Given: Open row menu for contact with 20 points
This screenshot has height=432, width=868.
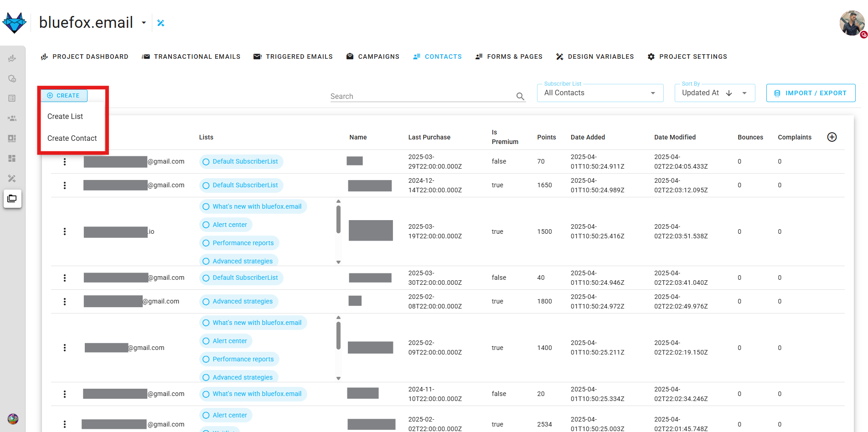Looking at the screenshot, I should (65, 394).
